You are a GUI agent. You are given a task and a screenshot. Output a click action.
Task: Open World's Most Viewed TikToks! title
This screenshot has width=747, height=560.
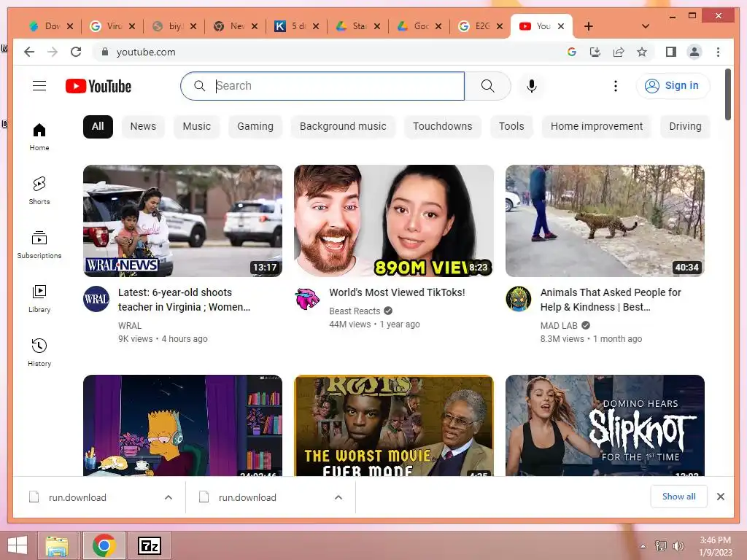click(397, 292)
